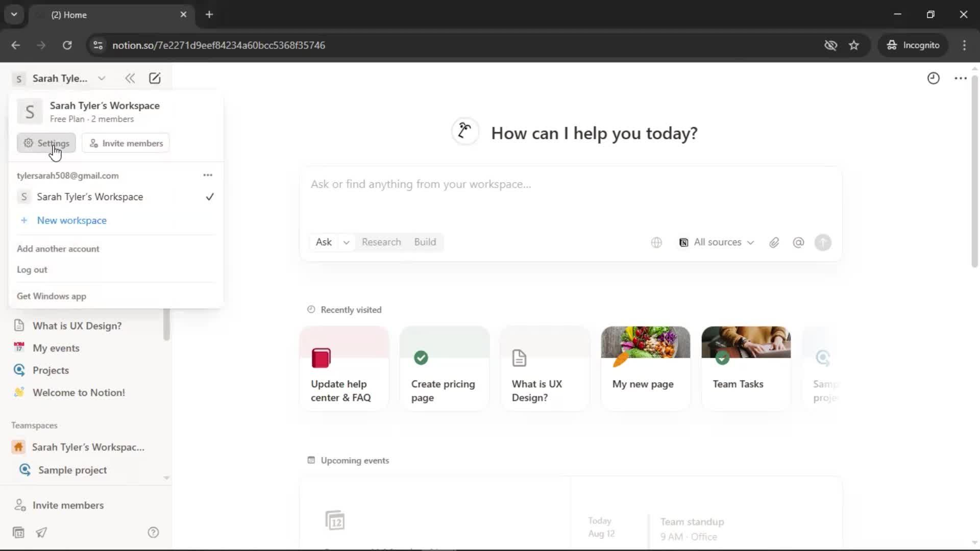The height and width of the screenshot is (551, 980).
Task: Click the Teamspaces section label
Action: point(34,425)
